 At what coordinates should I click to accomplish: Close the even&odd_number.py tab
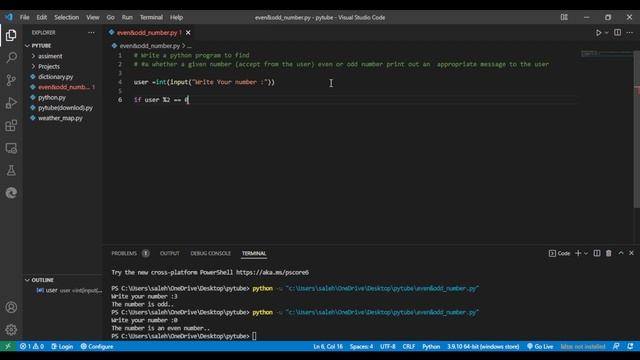pyautogui.click(x=188, y=33)
